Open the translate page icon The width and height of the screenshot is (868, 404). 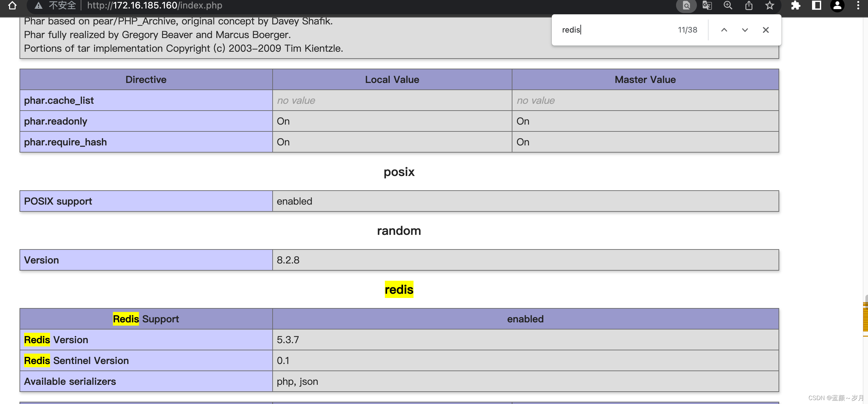pyautogui.click(x=707, y=6)
